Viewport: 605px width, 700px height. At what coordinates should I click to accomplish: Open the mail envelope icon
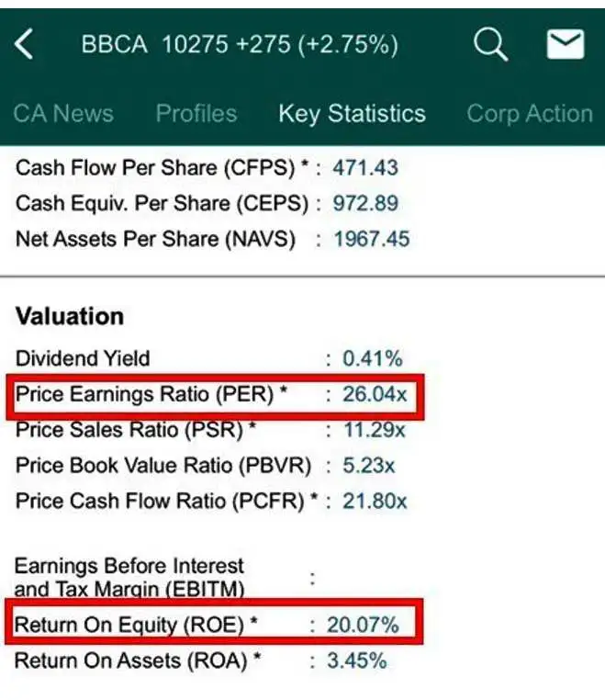pos(565,44)
